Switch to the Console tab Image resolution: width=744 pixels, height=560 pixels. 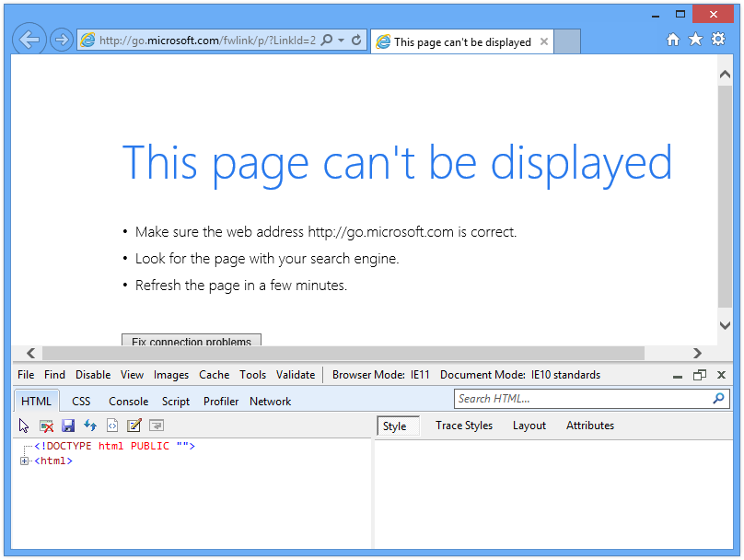coord(129,402)
